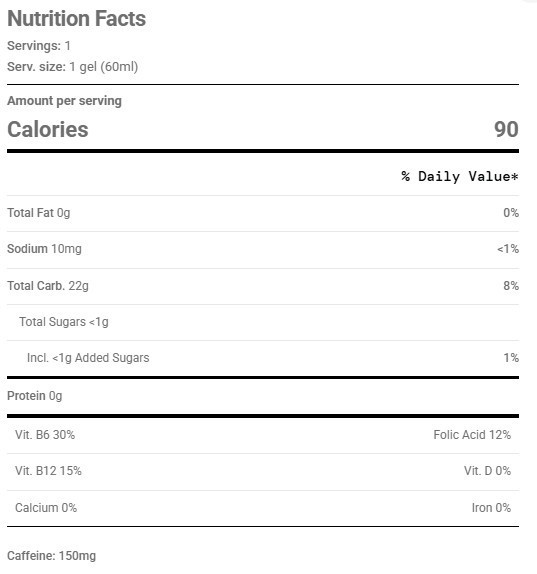Select the Caffeine: 150mg line
Screen dimensions: 537x574
click(x=52, y=556)
